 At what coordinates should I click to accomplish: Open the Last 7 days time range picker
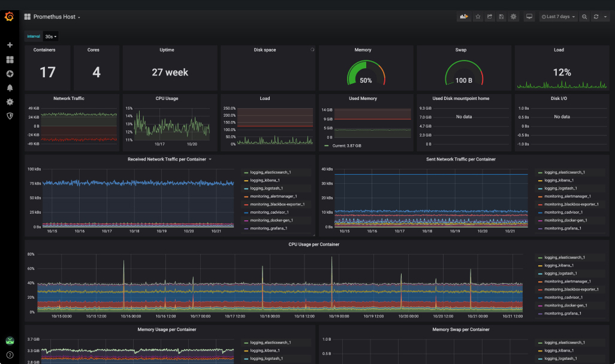pos(557,16)
